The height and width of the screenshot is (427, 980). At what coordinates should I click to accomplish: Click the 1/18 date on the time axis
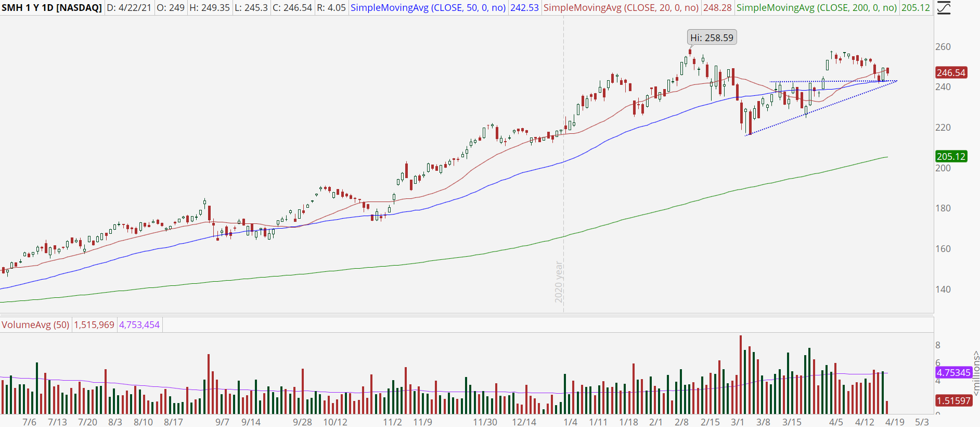click(628, 422)
